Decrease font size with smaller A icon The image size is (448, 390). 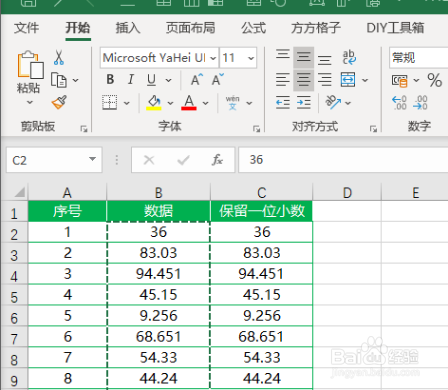(218, 80)
